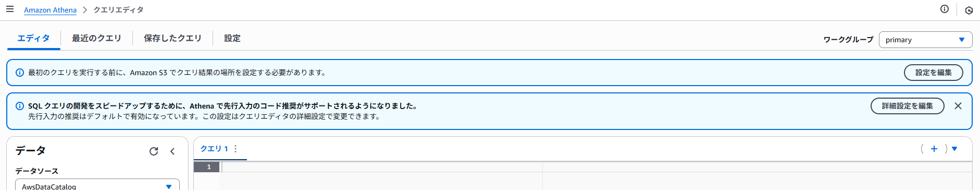The width and height of the screenshot is (980, 190).
Task: Switch to the 最近のクエリ tab
Action: 96,38
